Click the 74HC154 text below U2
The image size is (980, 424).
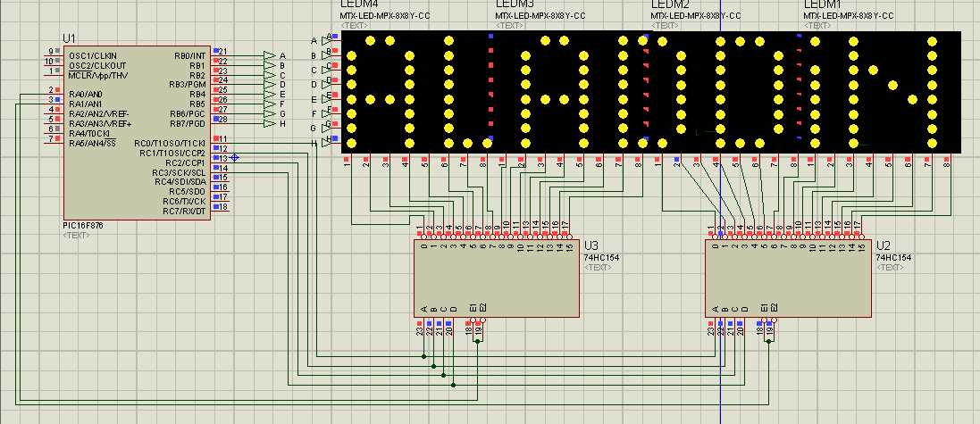pyautogui.click(x=893, y=257)
